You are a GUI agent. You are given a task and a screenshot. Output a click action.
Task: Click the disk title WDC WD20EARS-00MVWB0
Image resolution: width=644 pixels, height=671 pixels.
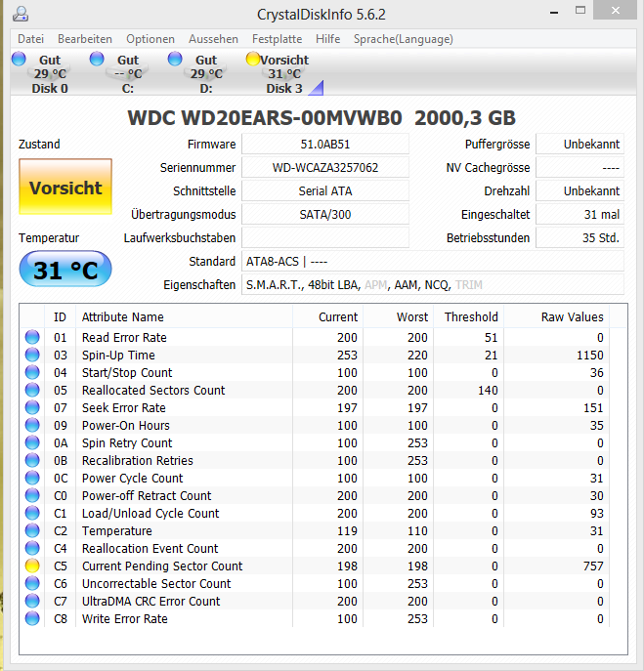pyautogui.click(x=265, y=117)
